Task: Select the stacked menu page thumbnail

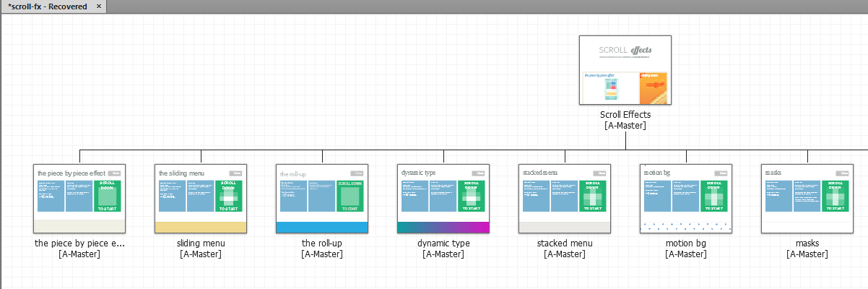Action: click(x=565, y=198)
